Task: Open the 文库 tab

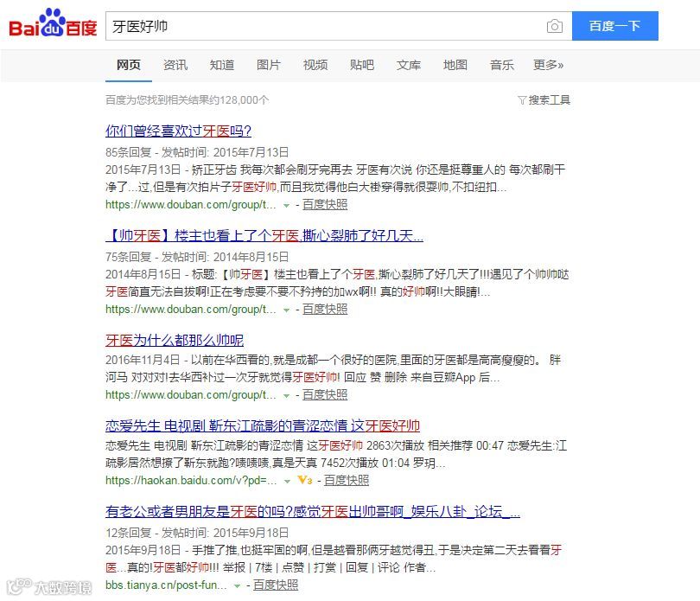Action: [409, 65]
